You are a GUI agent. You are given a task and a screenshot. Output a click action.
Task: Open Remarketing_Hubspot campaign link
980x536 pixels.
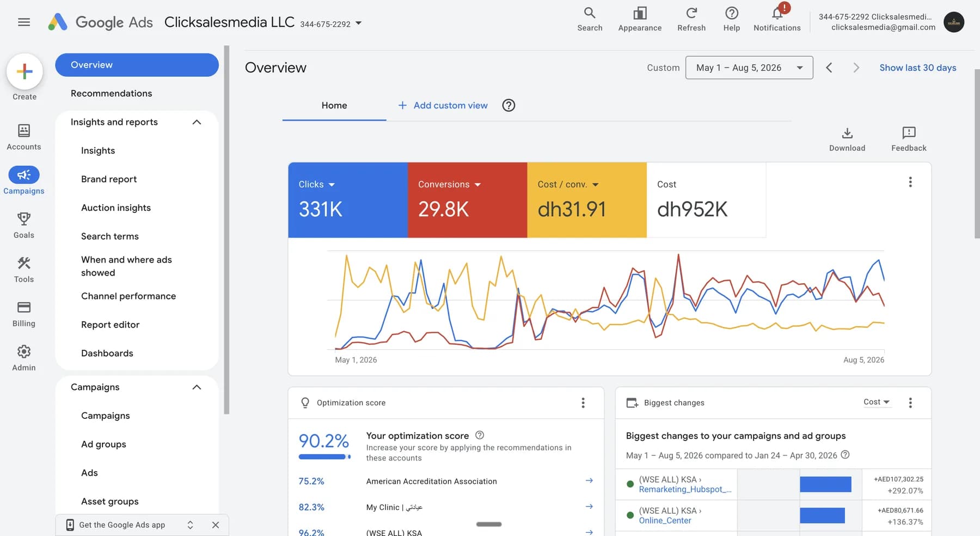click(685, 489)
